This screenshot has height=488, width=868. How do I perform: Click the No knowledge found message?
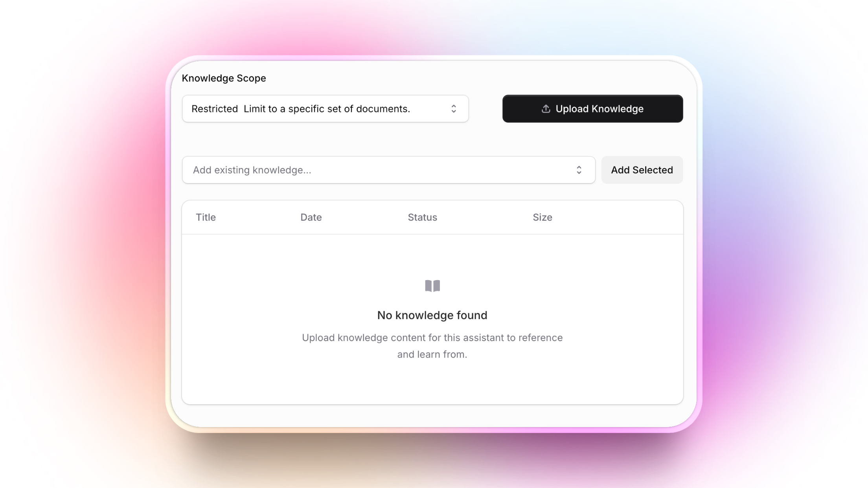tap(432, 315)
